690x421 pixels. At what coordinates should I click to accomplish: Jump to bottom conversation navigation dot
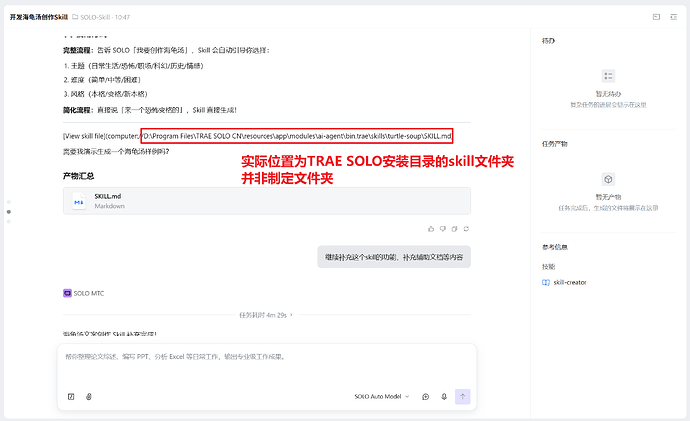(9, 221)
